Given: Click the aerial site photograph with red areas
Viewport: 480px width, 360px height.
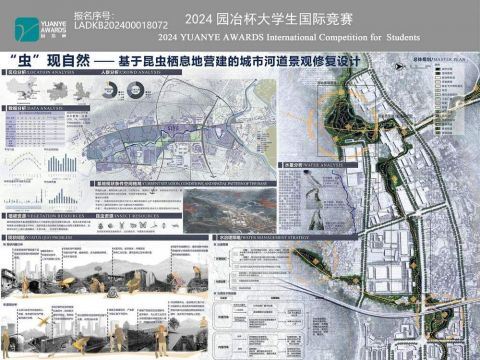Looking at the screenshot, I should click(230, 211).
